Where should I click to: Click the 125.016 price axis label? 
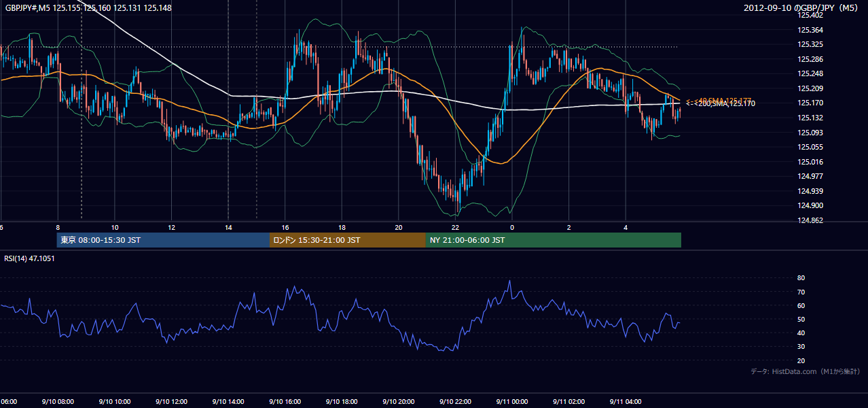(x=810, y=162)
